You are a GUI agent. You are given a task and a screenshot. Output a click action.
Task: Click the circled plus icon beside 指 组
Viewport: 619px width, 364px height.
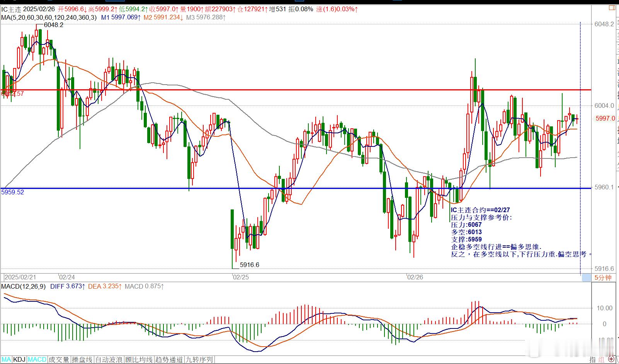tap(611, 360)
